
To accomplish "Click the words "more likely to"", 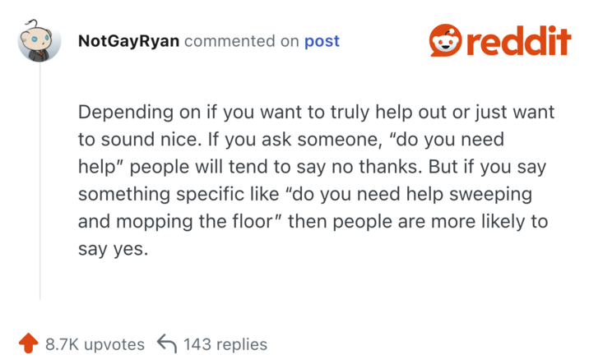I will pyautogui.click(x=497, y=222).
